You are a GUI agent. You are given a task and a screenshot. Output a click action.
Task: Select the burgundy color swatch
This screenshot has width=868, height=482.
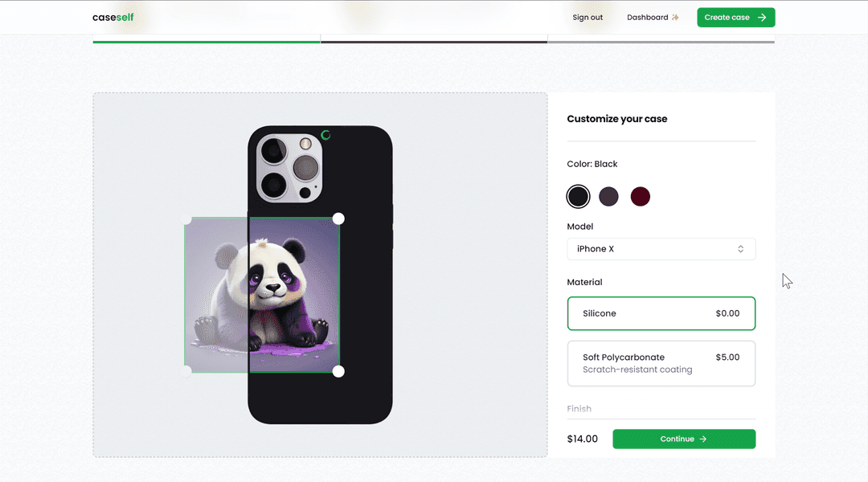640,197
